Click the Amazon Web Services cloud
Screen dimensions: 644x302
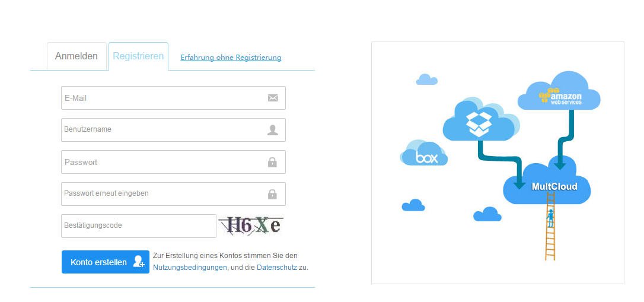pyautogui.click(x=559, y=91)
